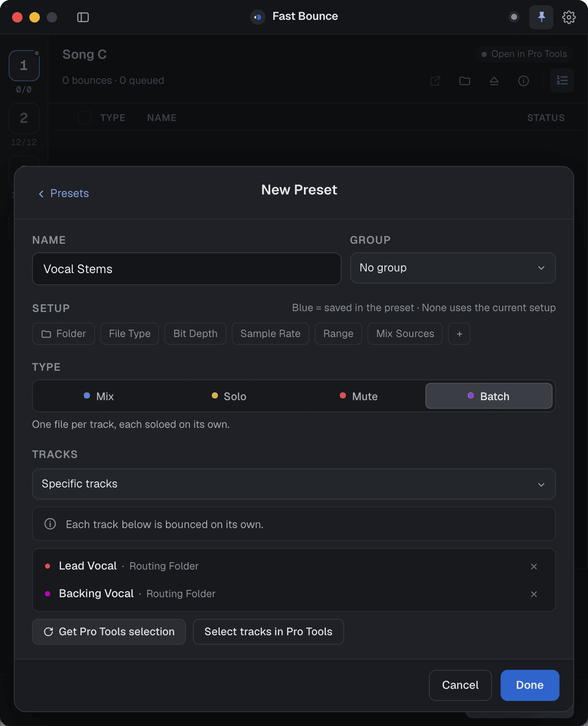
Task: Open the bounce folder icon in Song C header
Action: [465, 81]
